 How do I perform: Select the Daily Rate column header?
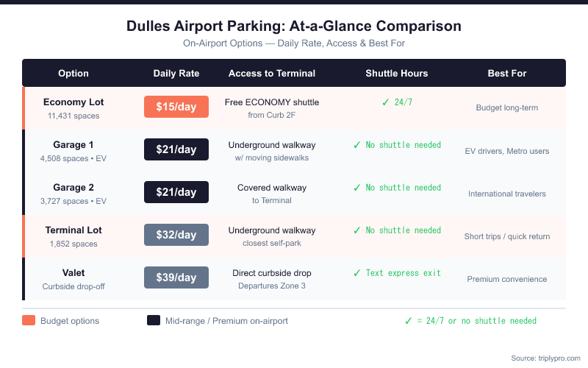tap(176, 73)
